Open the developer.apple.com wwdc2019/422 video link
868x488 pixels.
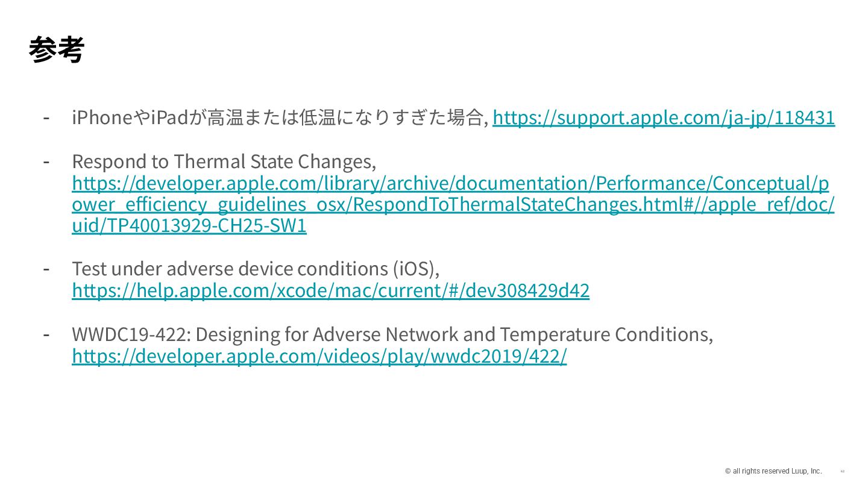point(319,357)
